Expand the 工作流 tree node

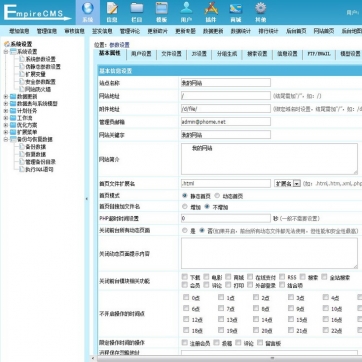coord(6,118)
